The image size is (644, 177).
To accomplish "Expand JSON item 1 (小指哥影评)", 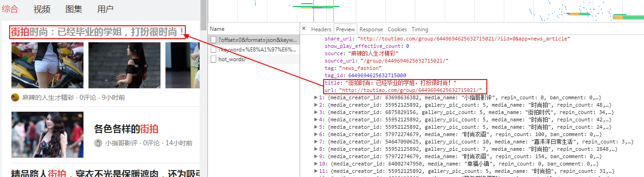I will pos(316,97).
